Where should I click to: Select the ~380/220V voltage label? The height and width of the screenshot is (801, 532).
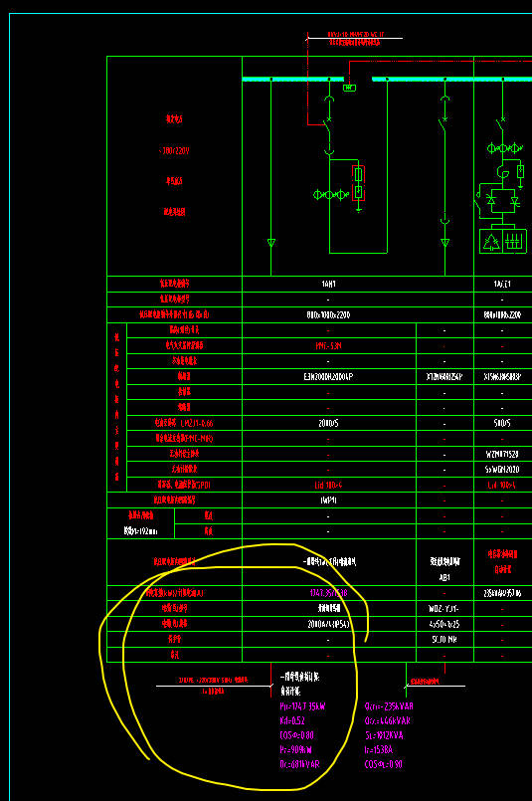point(174,150)
